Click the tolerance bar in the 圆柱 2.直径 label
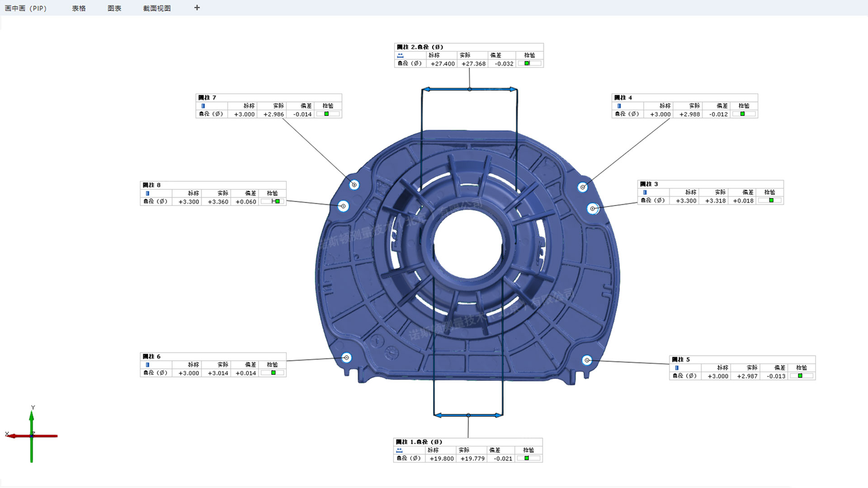Screen dimensions: 868x488 click(x=530, y=63)
